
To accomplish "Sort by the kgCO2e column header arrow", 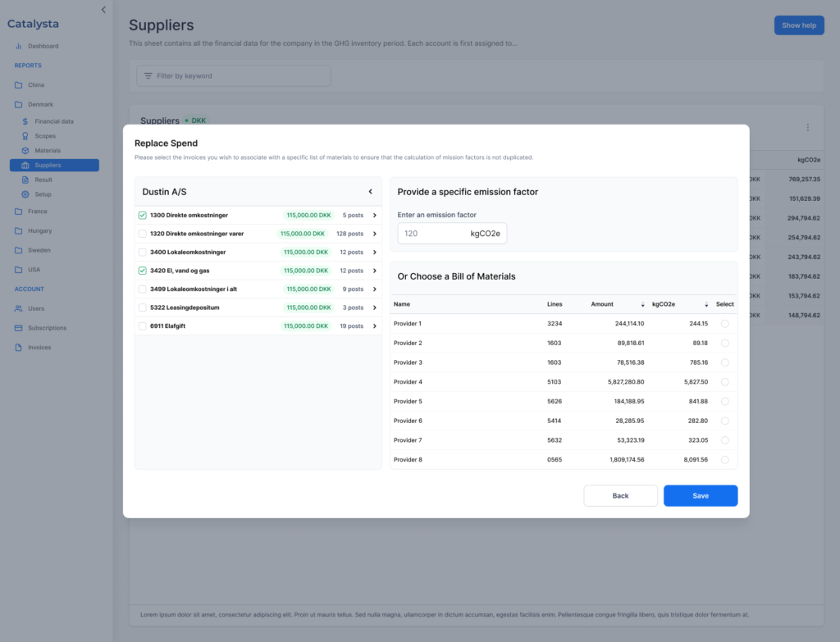I will pyautogui.click(x=705, y=304).
